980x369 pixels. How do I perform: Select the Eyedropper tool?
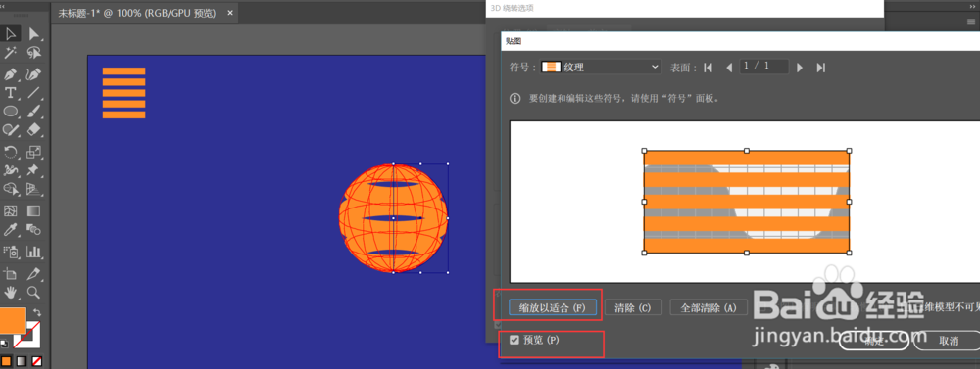click(x=10, y=230)
